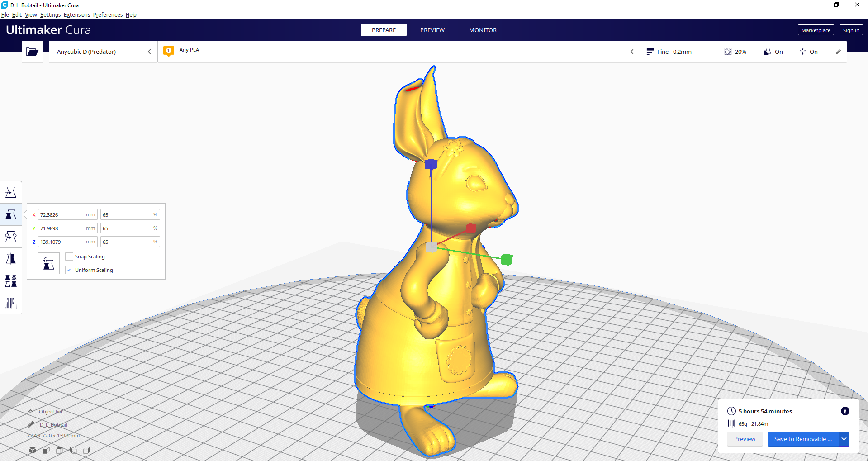Click the adhesion On icon

point(802,52)
